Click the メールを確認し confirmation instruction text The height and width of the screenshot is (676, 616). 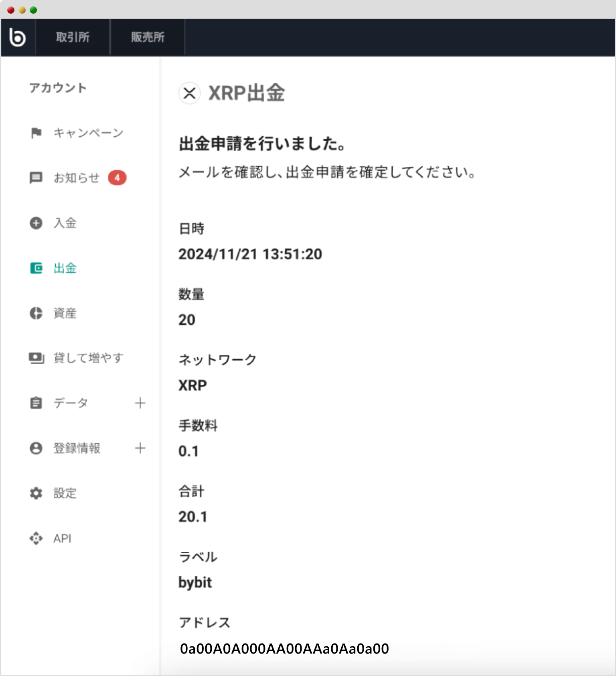[x=327, y=172]
